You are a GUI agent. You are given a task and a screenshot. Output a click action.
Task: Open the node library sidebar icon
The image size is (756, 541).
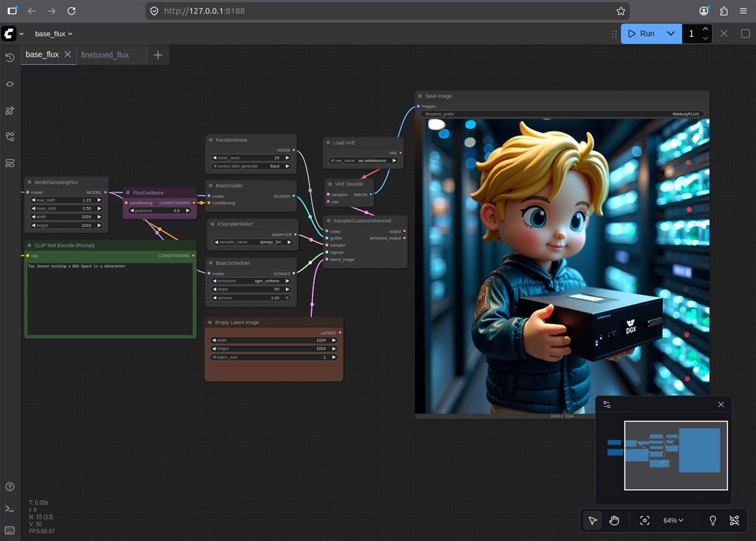pyautogui.click(x=9, y=110)
